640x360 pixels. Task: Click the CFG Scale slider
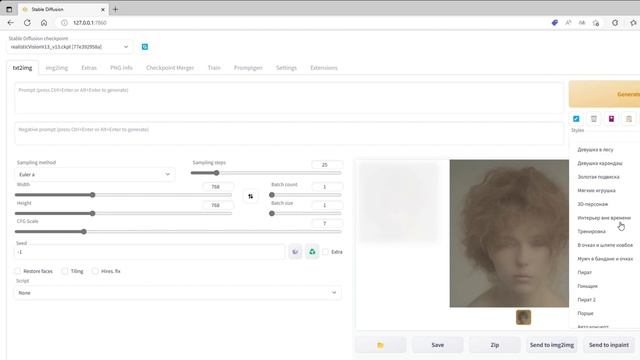pos(178,231)
